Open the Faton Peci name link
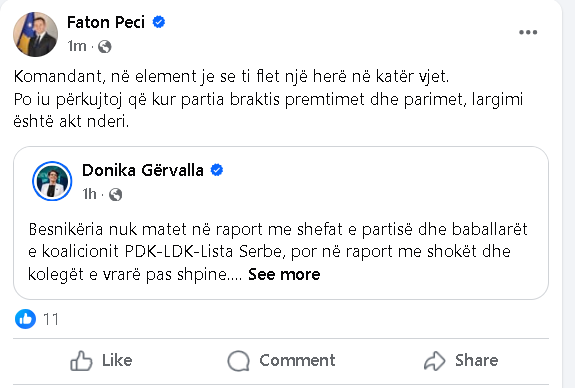This screenshot has height=388, width=575. (106, 22)
